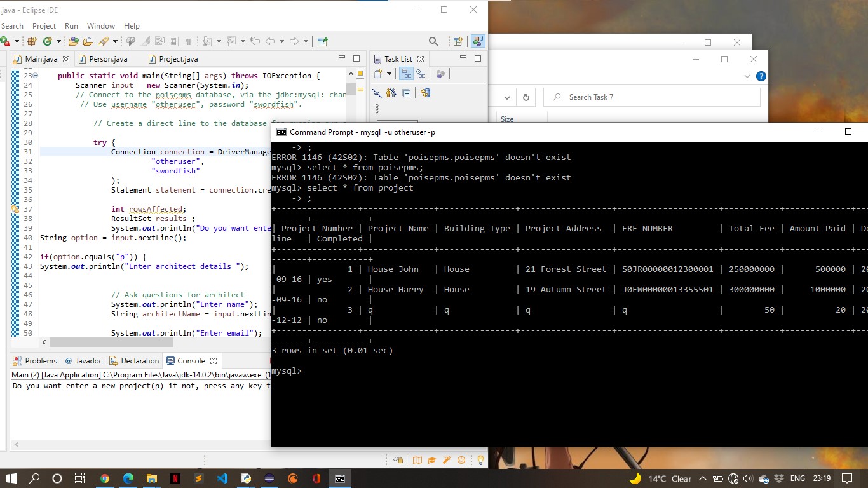Click the Find binoculars icon in Task List
The height and width of the screenshot is (488, 868).
point(391,93)
